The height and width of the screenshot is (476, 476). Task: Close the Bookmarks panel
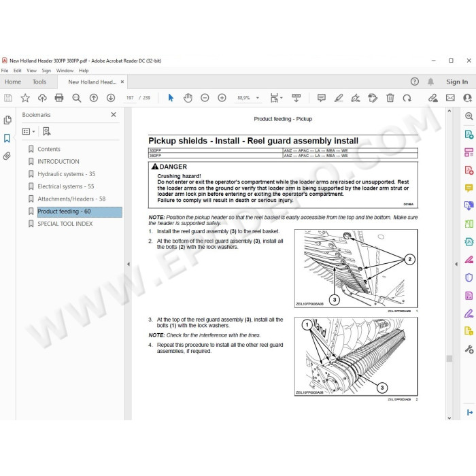(x=114, y=115)
